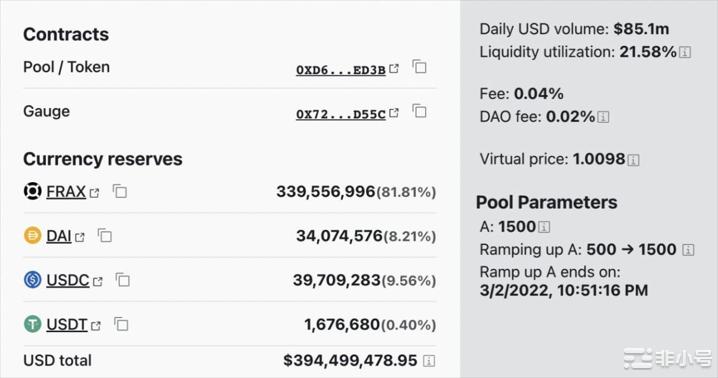Select the FRAX share (81.81%)

(406, 192)
